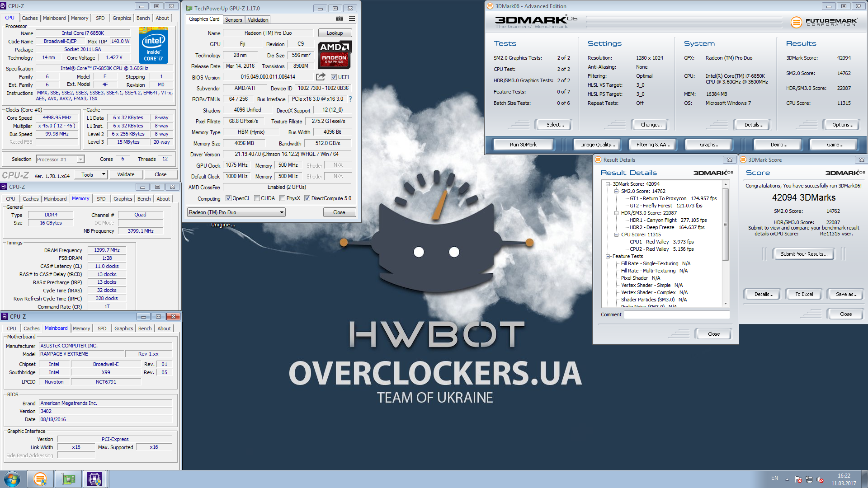Collapse the Feature Tests tree node
The width and height of the screenshot is (868, 488).
[608, 256]
